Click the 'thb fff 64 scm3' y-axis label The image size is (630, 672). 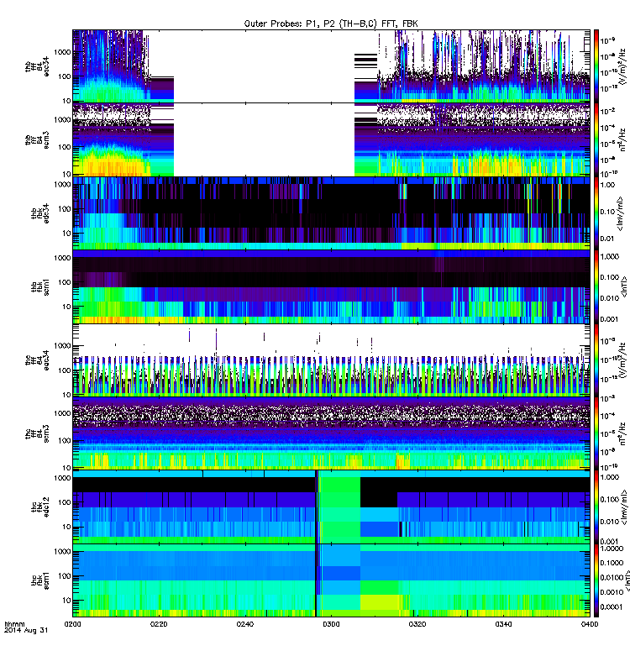pos(37,140)
